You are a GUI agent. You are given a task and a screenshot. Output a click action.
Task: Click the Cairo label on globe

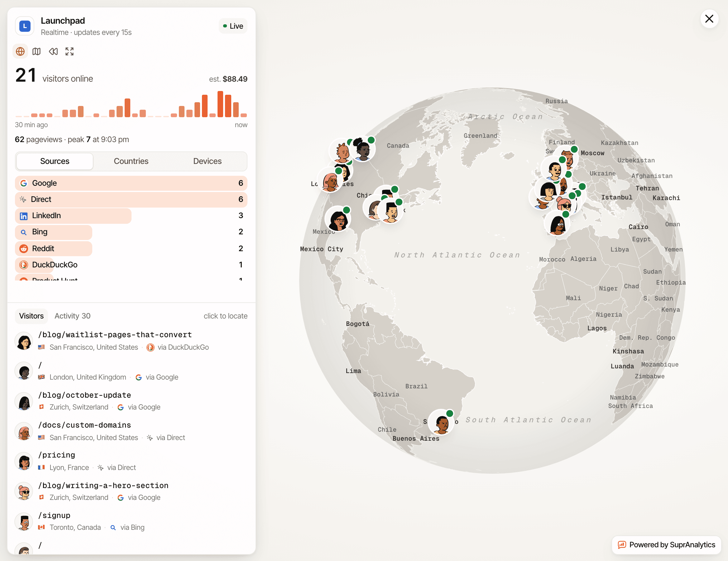(x=638, y=227)
